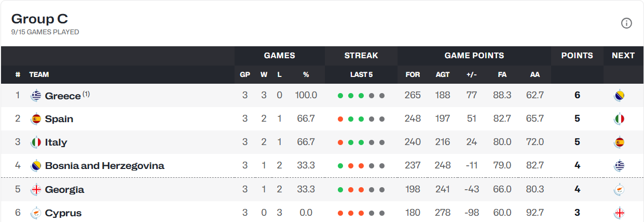The image size is (644, 222).
Task: Open Spain's next opponent Italy flag icon
Action: click(619, 119)
